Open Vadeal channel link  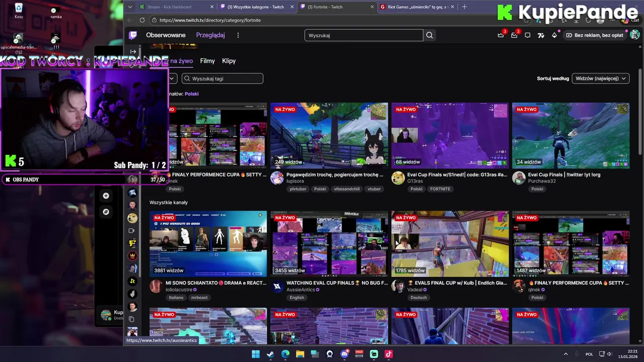[415, 290]
